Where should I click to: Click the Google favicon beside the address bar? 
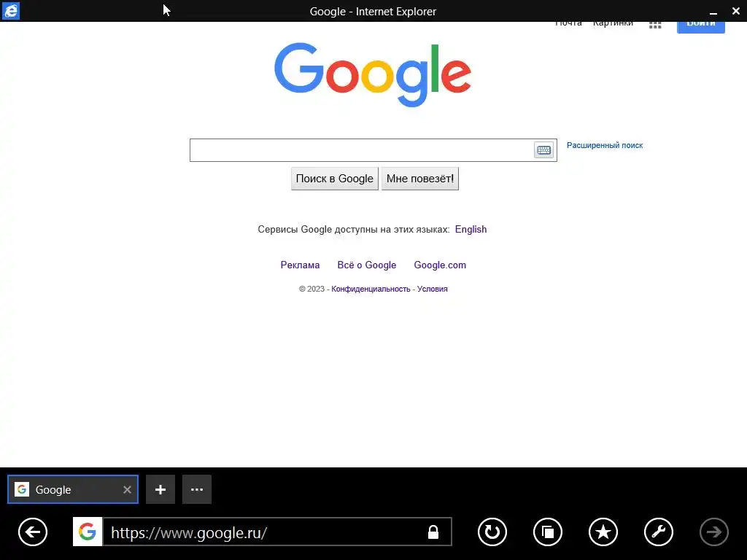[88, 532]
